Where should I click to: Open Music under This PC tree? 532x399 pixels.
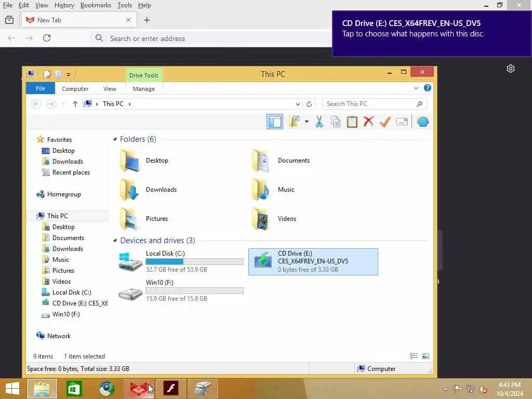coord(56,260)
